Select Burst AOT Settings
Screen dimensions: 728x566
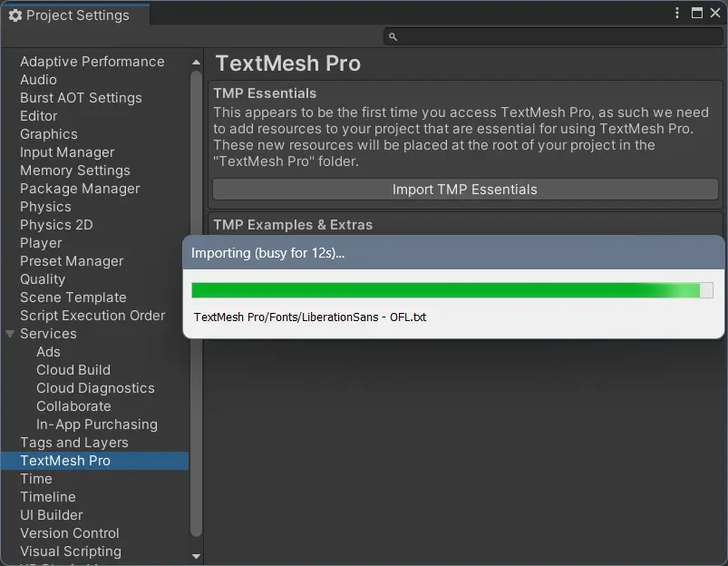coord(81,98)
